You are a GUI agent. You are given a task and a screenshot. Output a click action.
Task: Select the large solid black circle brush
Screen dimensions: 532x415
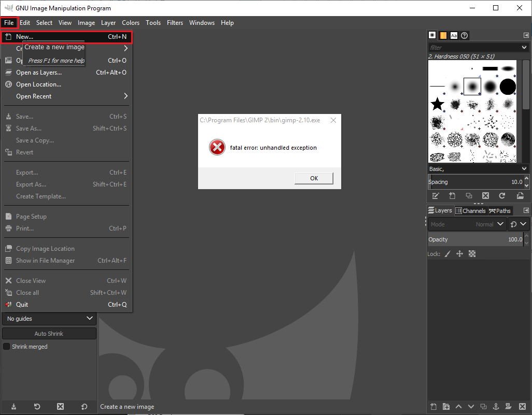click(508, 87)
